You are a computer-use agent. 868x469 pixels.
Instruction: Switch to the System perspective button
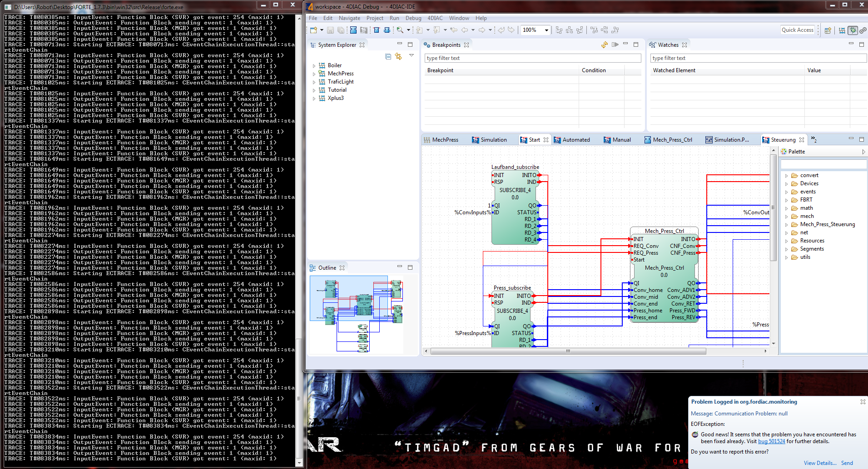[842, 30]
